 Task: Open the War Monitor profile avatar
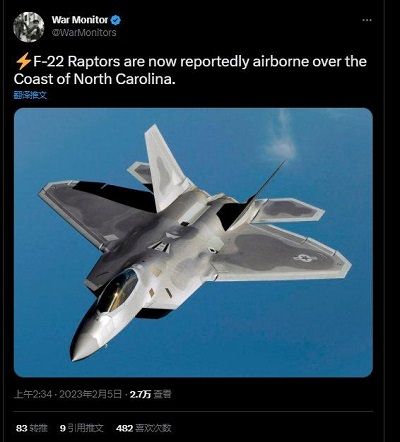tap(29, 27)
